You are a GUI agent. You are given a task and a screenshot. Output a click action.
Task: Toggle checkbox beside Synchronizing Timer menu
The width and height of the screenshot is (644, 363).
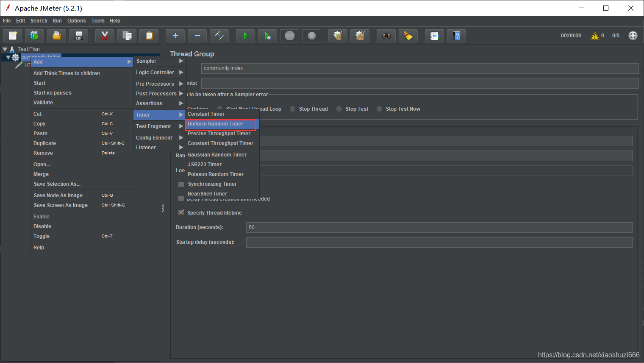(x=181, y=185)
